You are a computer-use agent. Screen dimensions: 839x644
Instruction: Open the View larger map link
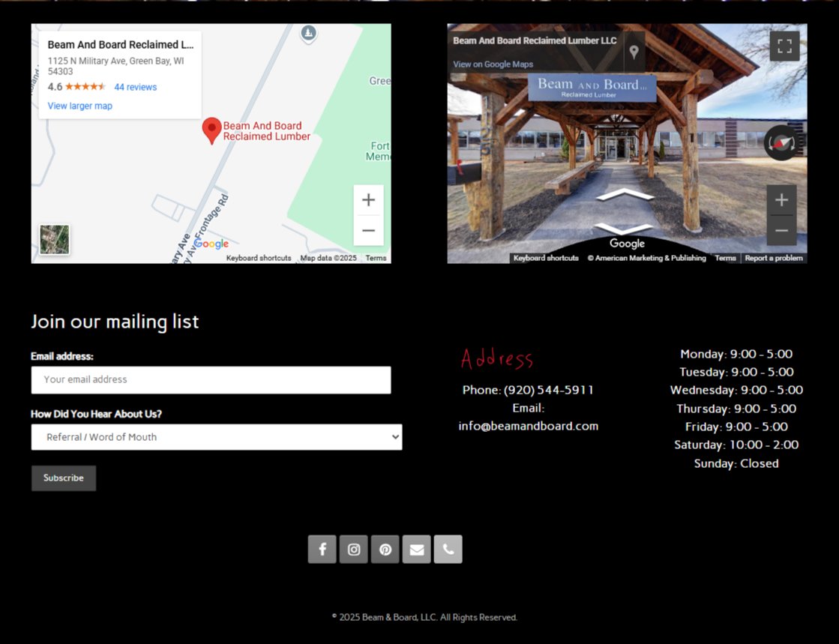[80, 106]
